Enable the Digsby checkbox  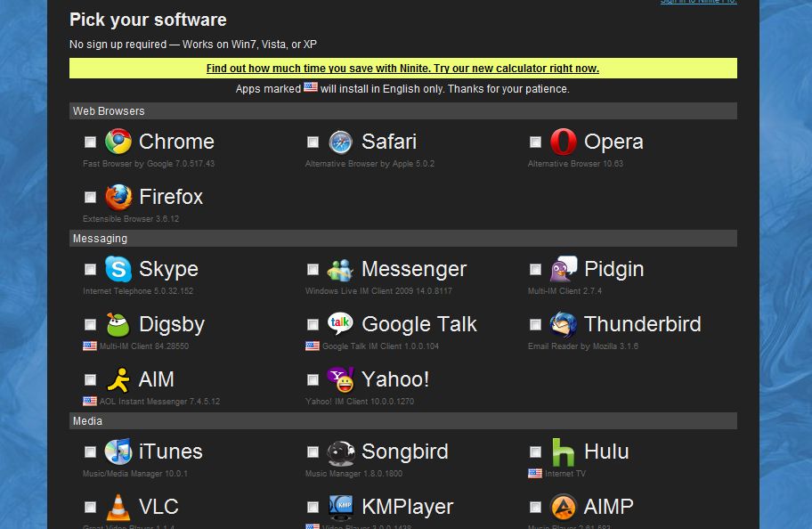coord(90,325)
